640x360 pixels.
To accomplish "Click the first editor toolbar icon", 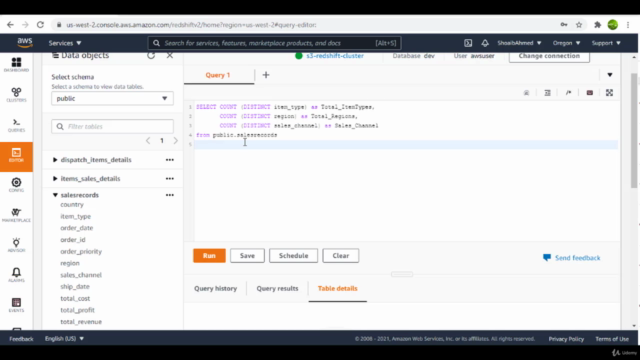I will (x=527, y=93).
